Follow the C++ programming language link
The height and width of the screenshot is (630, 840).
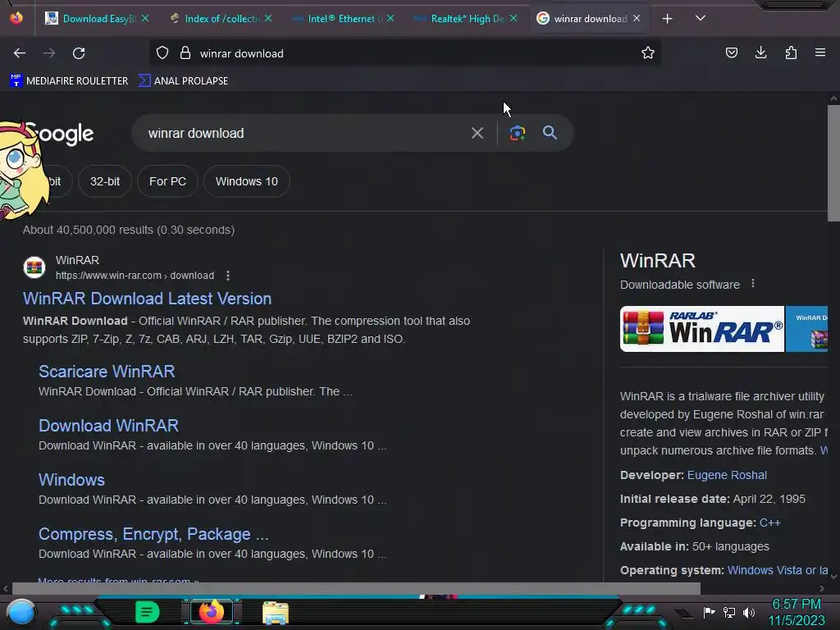pyautogui.click(x=769, y=523)
